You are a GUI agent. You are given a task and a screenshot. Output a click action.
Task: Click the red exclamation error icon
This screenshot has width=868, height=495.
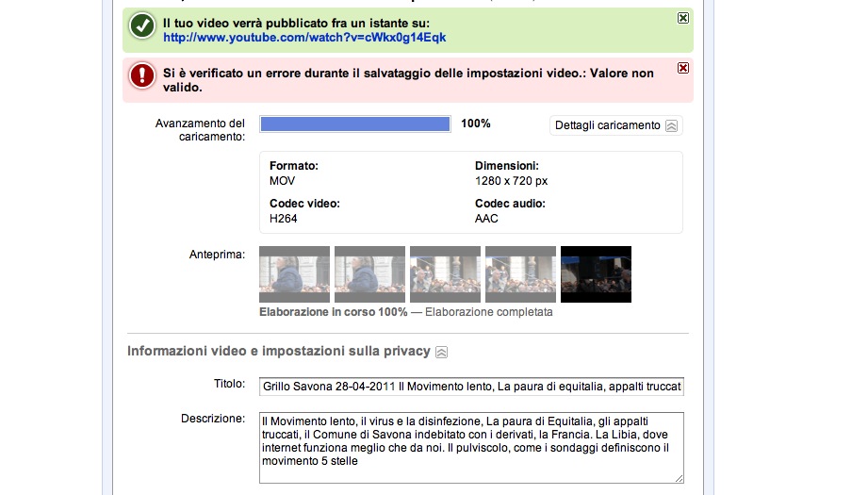click(142, 74)
